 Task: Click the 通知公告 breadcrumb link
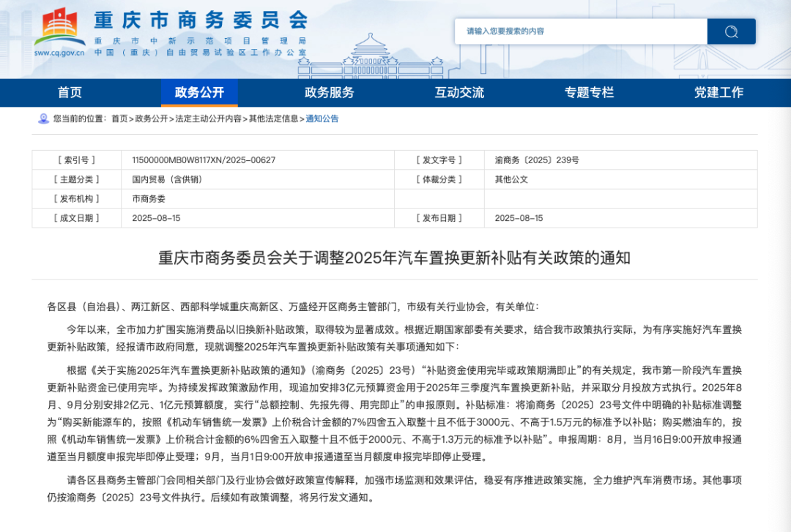pyautogui.click(x=322, y=119)
